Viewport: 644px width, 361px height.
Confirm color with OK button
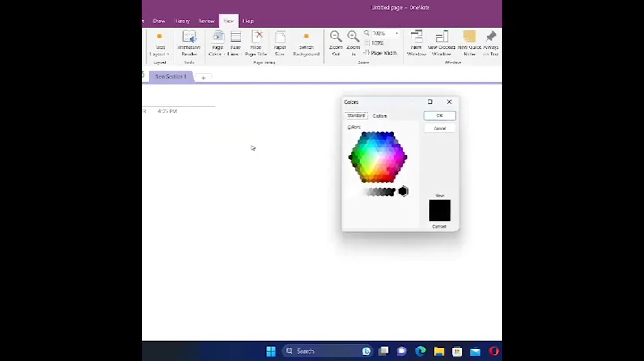pyautogui.click(x=439, y=115)
